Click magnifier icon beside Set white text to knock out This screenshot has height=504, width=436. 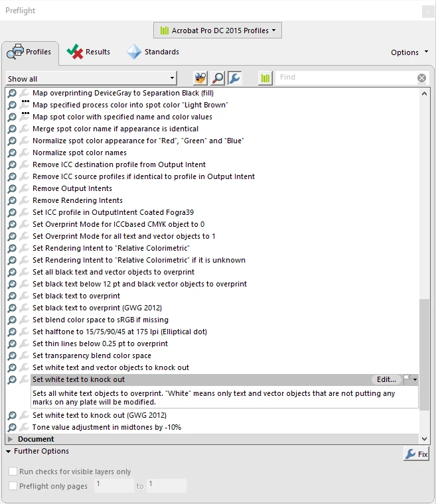click(x=12, y=379)
